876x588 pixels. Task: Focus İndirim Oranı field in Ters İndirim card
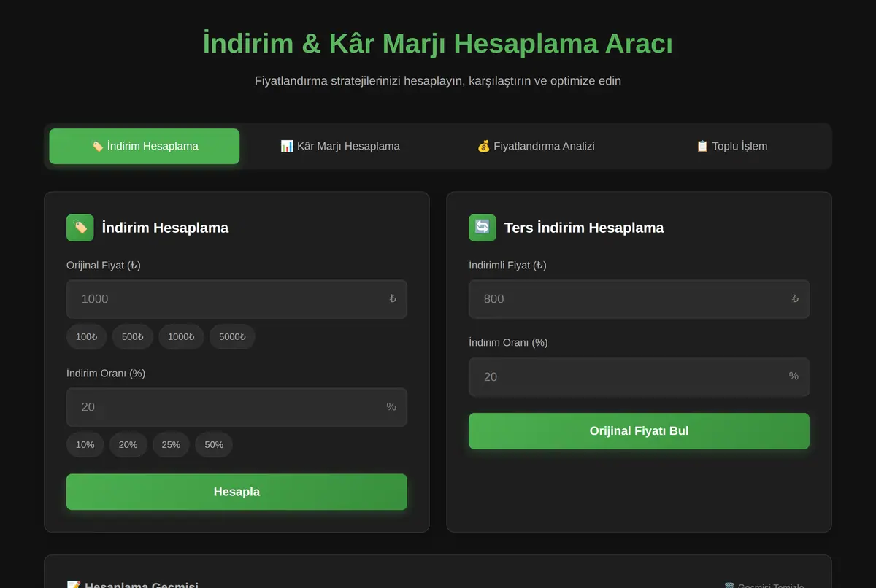(x=639, y=376)
